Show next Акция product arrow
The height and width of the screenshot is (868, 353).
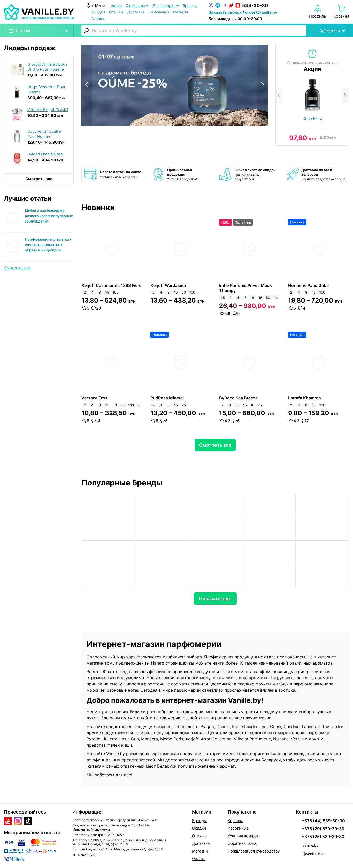pos(345,95)
